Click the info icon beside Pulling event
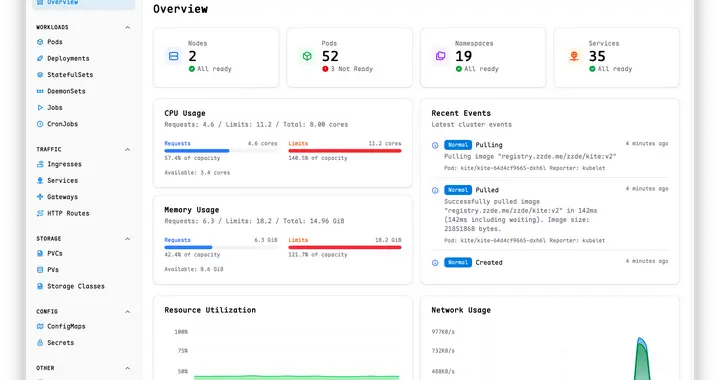720x380 pixels. pos(435,145)
